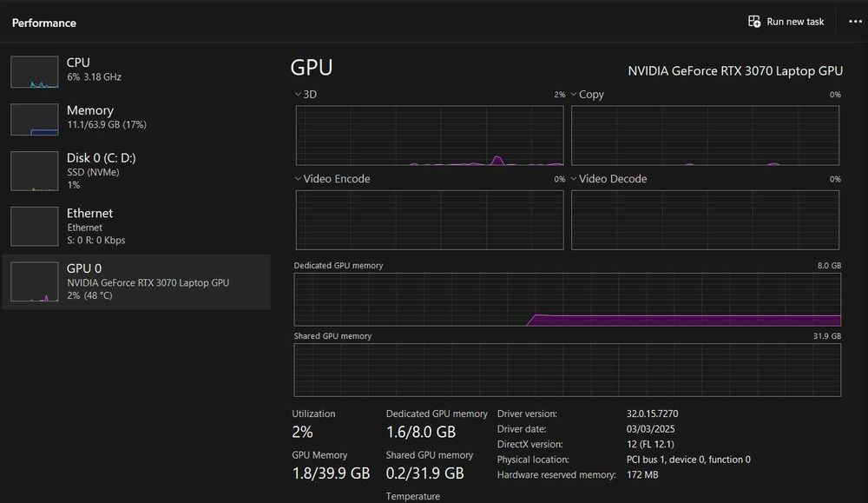Click the Temperature label

(x=413, y=496)
